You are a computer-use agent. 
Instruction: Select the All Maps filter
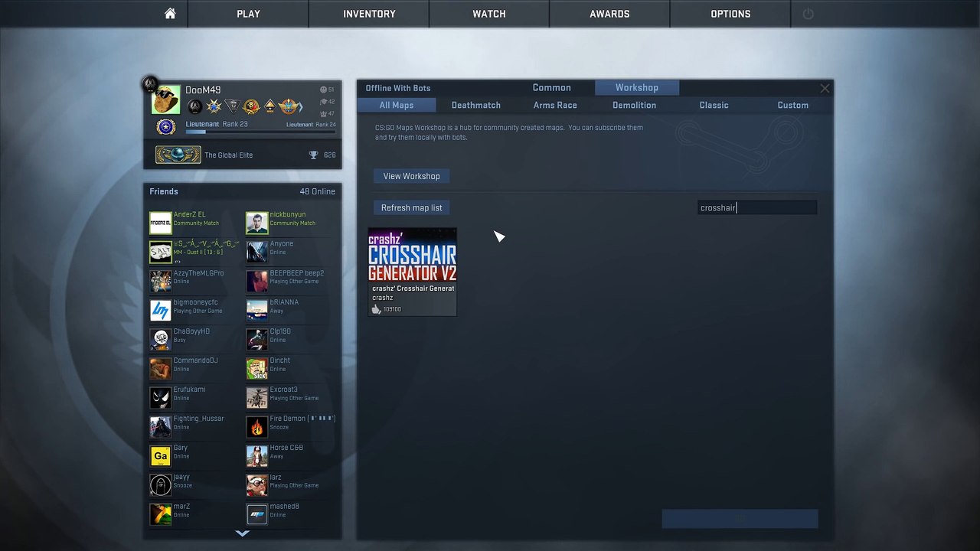point(397,106)
